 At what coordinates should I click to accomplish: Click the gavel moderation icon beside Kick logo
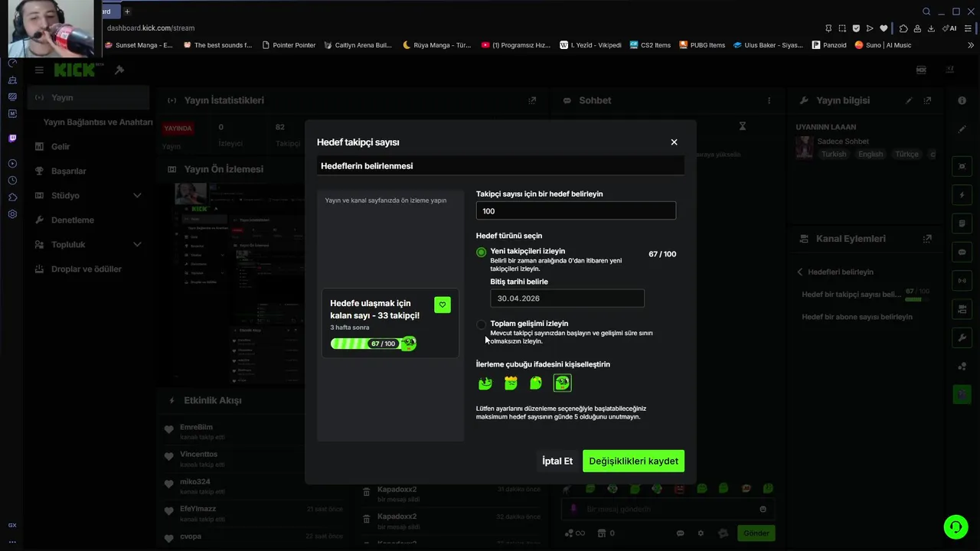119,70
